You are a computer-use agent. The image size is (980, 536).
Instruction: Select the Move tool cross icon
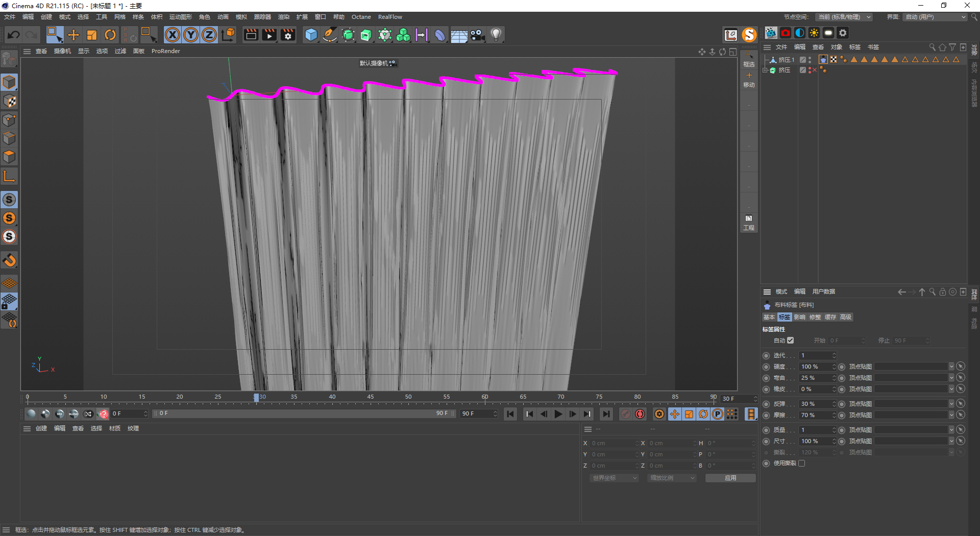[x=73, y=35]
